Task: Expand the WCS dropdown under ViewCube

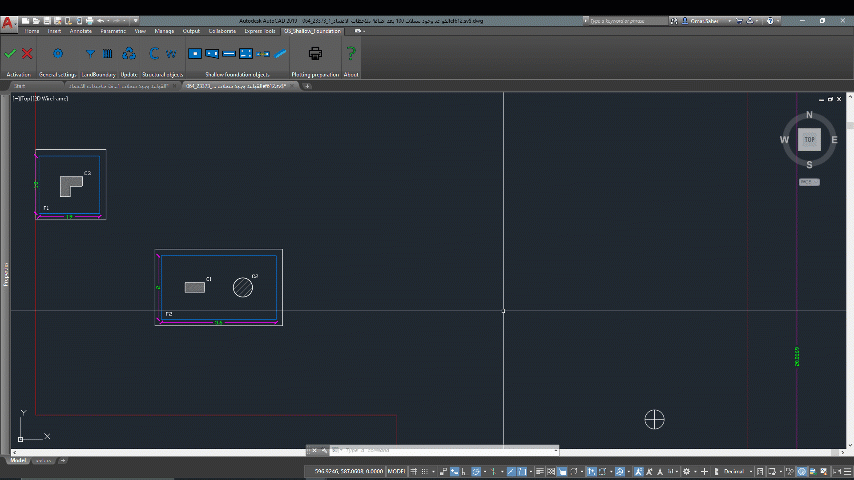Action: 809,182
